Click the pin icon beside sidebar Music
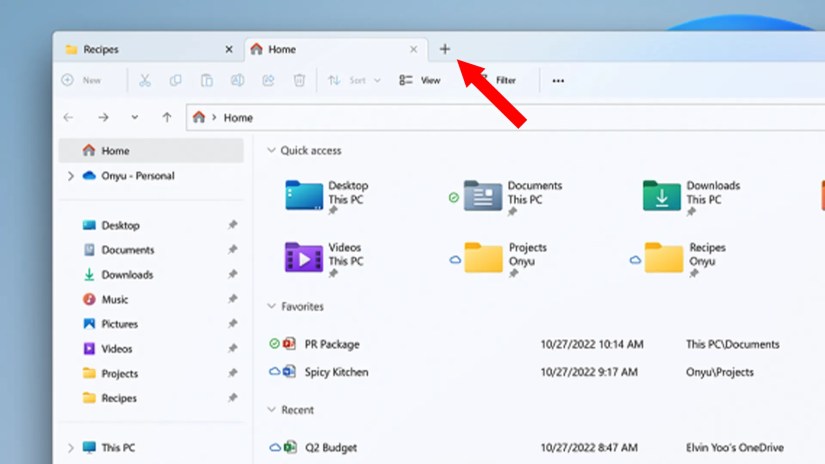Screen dimensions: 825x464 point(232,299)
